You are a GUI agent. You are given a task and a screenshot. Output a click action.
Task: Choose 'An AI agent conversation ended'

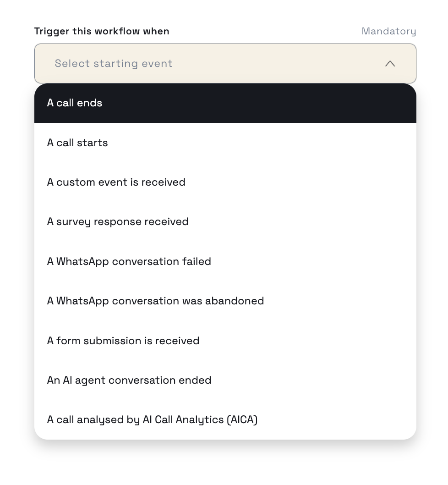tap(225, 380)
